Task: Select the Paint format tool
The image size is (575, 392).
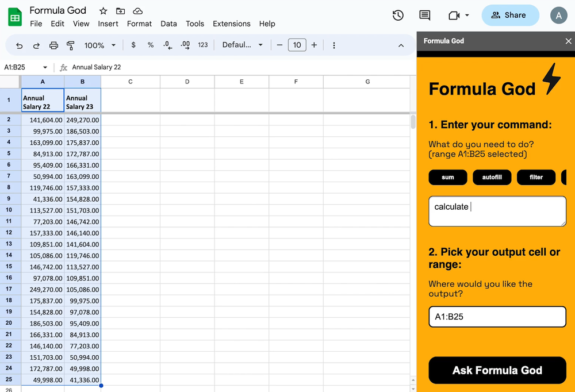Action: [x=70, y=45]
